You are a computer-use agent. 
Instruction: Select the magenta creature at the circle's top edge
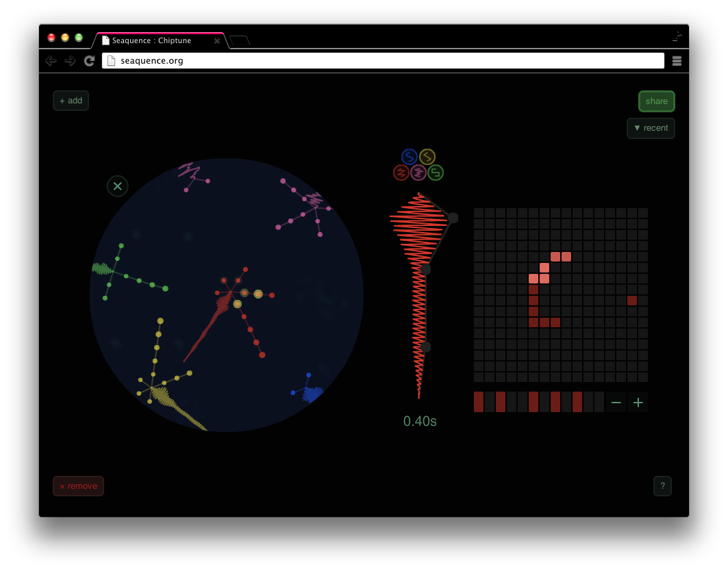click(x=193, y=177)
